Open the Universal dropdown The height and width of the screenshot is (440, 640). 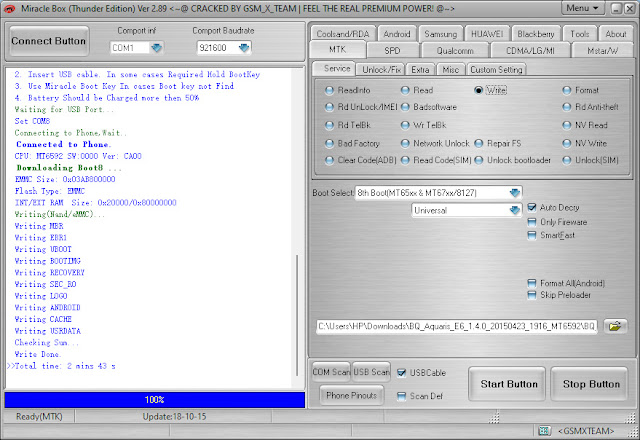click(515, 210)
